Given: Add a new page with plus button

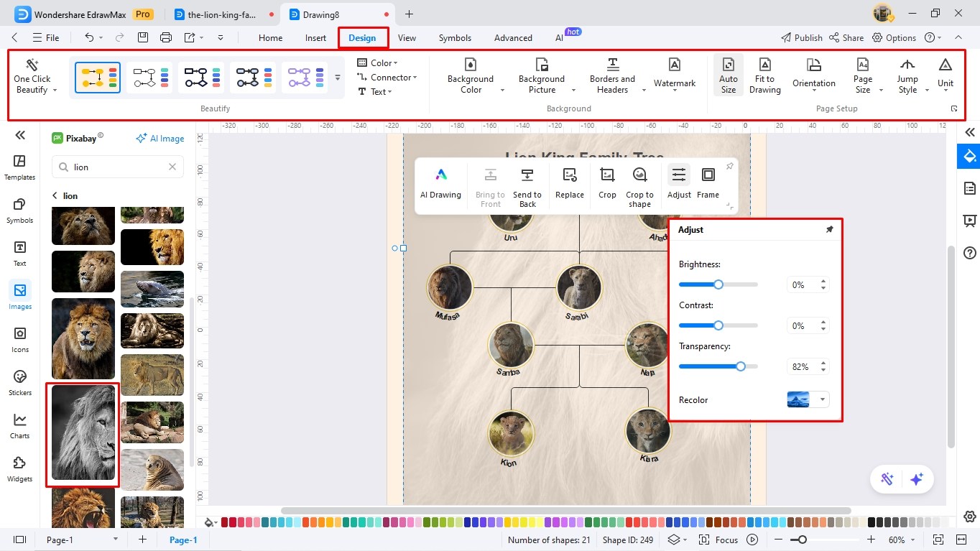Looking at the screenshot, I should pyautogui.click(x=142, y=540).
